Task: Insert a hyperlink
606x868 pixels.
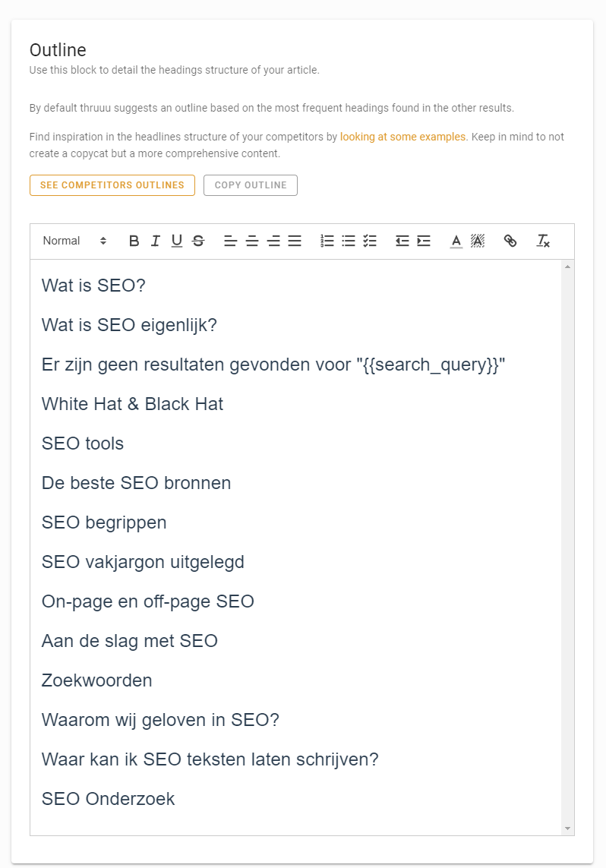Action: click(510, 241)
